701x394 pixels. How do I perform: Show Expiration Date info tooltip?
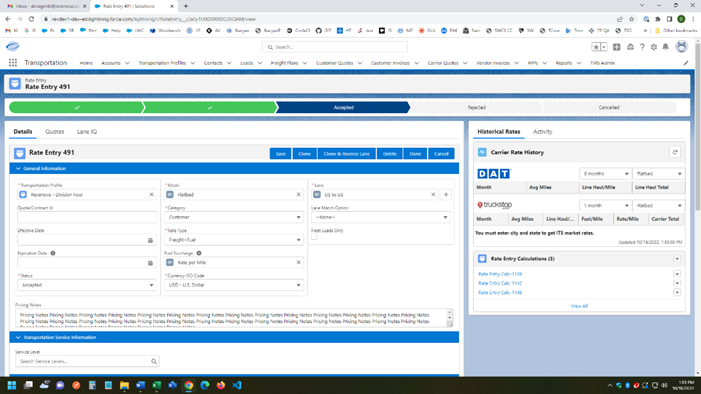pos(53,253)
